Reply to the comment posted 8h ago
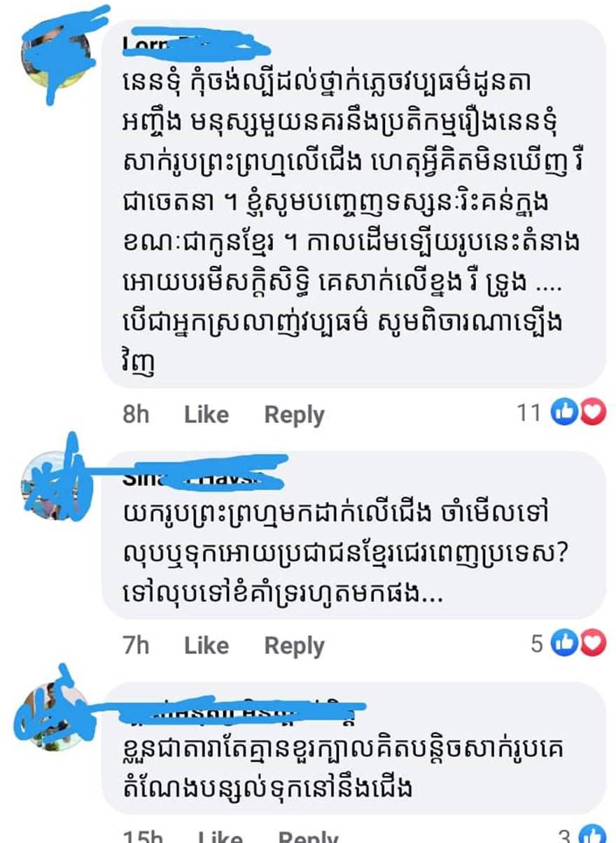 pyautogui.click(x=294, y=414)
